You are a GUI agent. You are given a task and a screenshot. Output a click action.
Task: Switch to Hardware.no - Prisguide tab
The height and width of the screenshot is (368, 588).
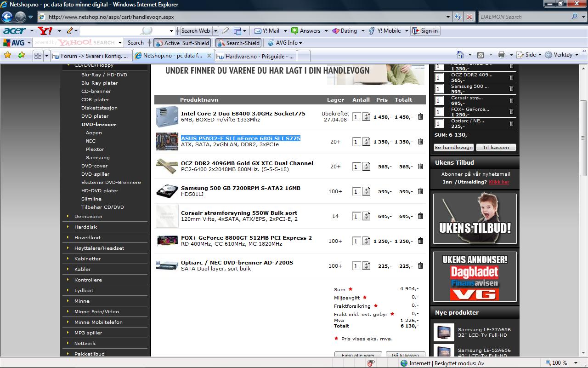[256, 56]
